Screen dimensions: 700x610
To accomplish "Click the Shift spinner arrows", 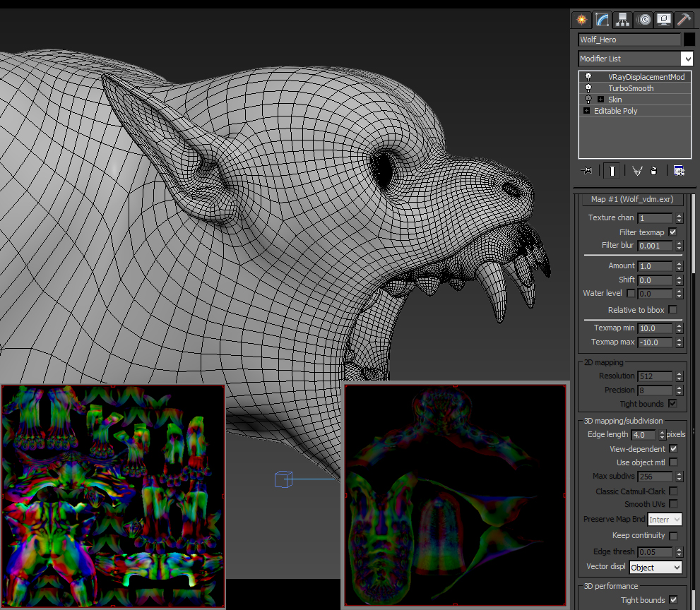I will [x=679, y=280].
